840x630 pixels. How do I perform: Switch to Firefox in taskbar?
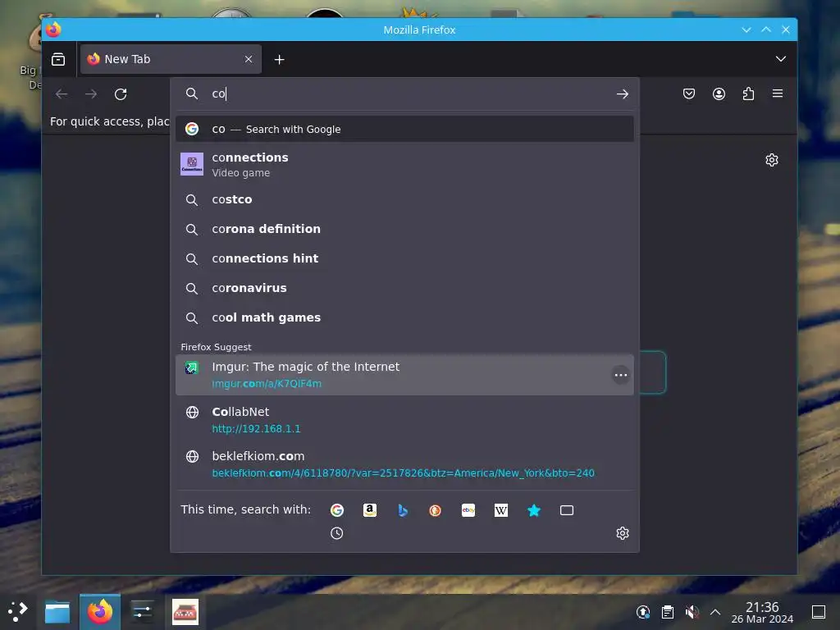coord(100,612)
